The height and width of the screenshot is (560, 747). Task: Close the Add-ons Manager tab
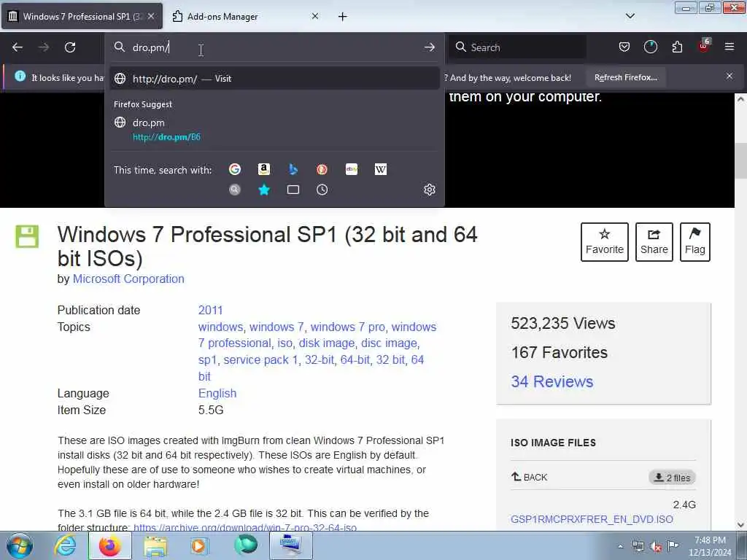pyautogui.click(x=315, y=16)
